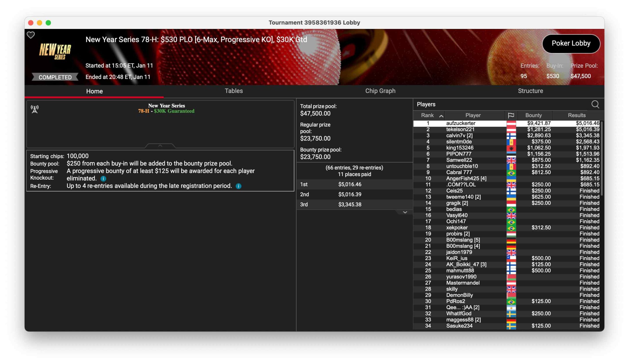The width and height of the screenshot is (629, 364).
Task: Sort players by Results column
Action: pos(576,115)
